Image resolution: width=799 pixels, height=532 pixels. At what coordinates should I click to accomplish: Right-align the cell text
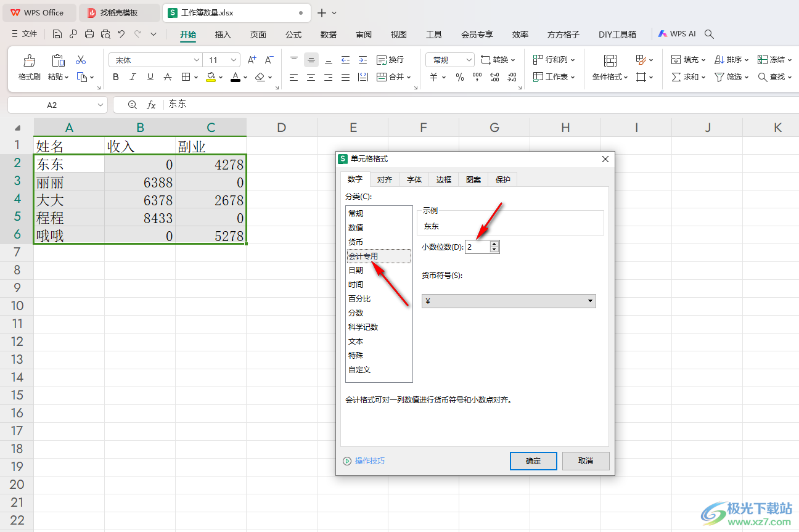329,77
